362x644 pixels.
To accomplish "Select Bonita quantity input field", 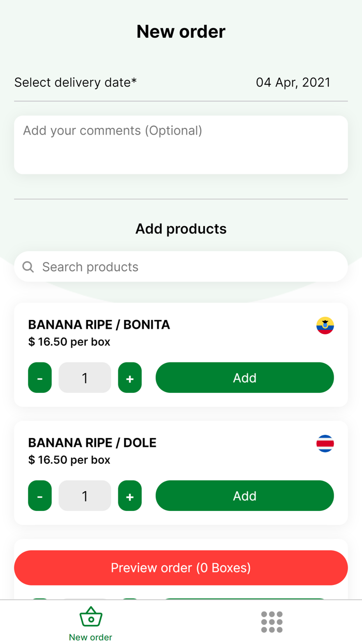I will click(x=85, y=378).
